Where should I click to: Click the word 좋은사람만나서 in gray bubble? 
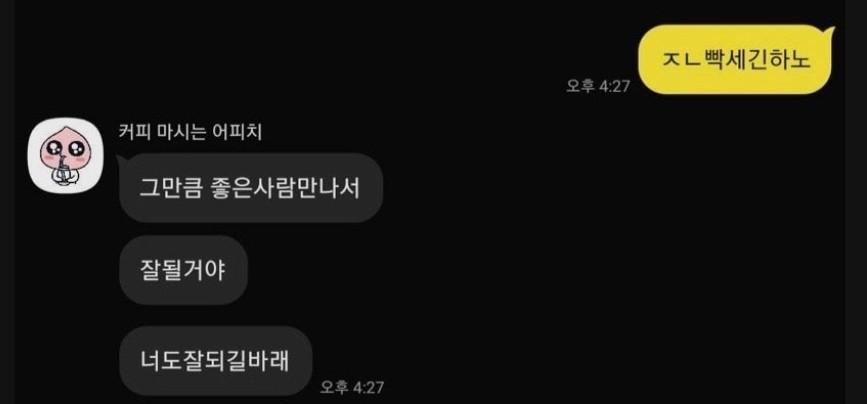coord(285,187)
